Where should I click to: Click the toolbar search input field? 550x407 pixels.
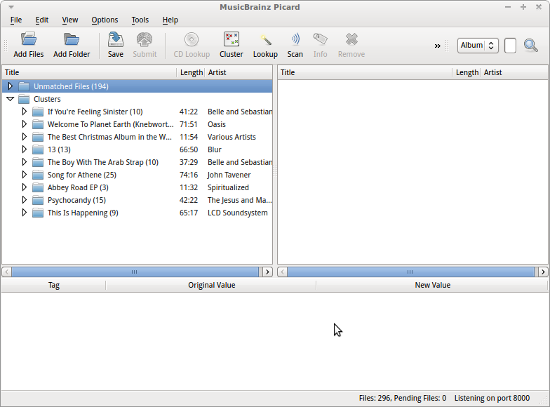click(x=510, y=46)
